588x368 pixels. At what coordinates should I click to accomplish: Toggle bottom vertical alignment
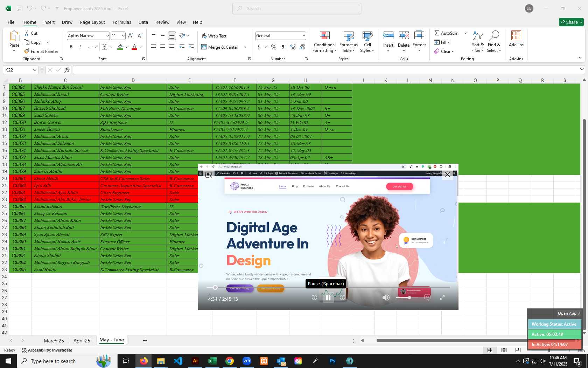pyautogui.click(x=171, y=35)
